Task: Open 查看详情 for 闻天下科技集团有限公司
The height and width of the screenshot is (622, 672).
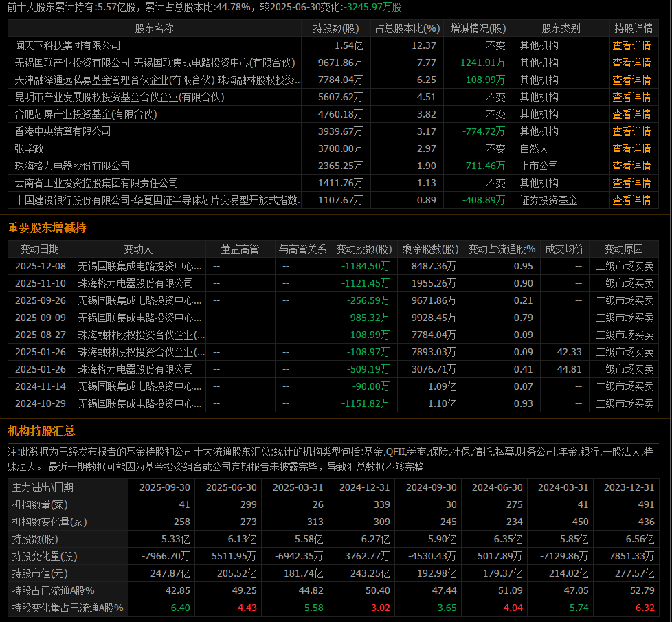Action: 631,45
